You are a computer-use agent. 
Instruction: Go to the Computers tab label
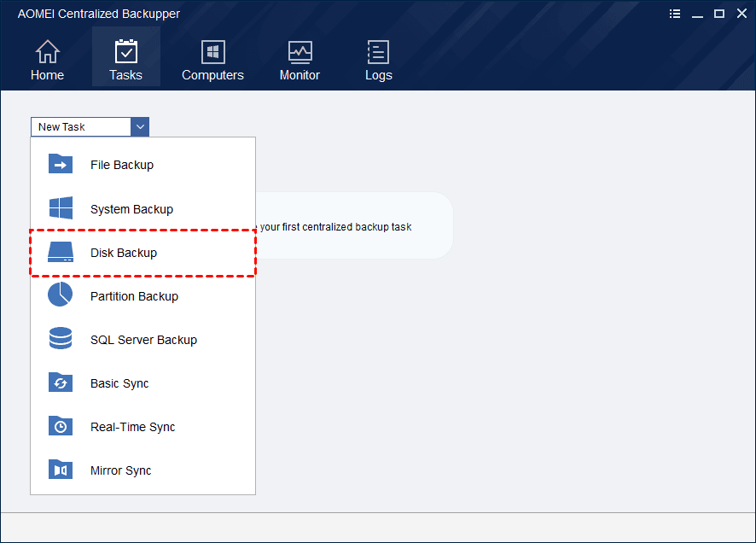212,75
